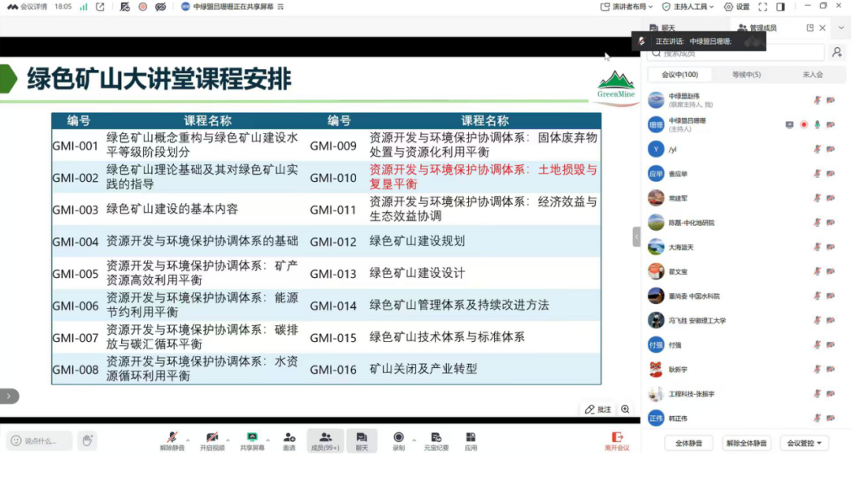
Task: Click the record (录制) icon
Action: click(x=398, y=438)
